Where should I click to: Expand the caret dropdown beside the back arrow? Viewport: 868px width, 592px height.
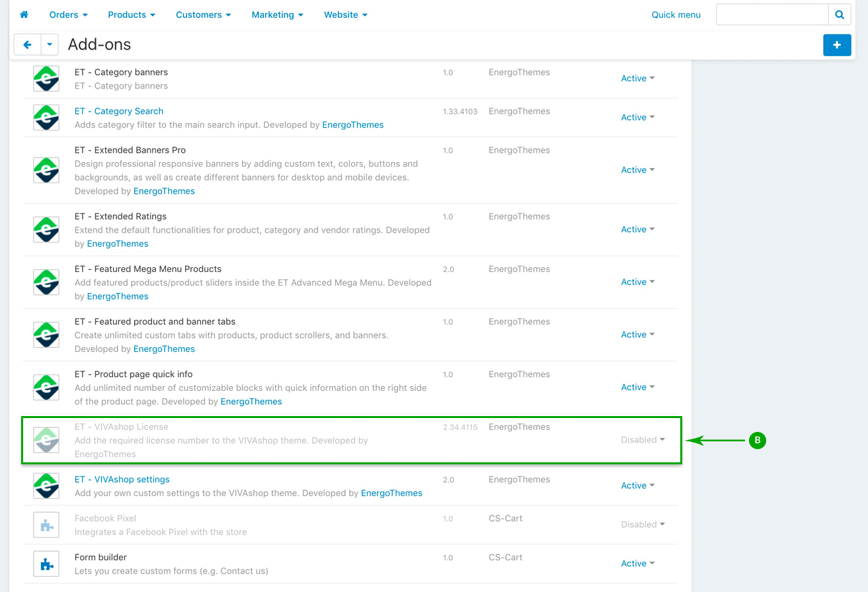50,45
